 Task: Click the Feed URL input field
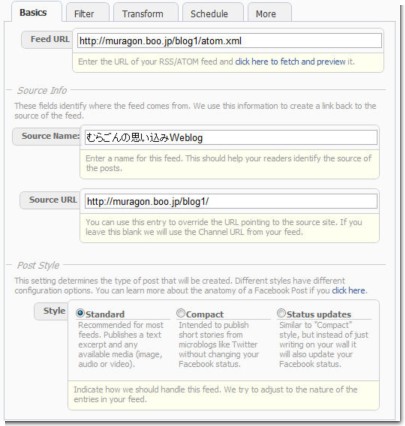(x=229, y=41)
